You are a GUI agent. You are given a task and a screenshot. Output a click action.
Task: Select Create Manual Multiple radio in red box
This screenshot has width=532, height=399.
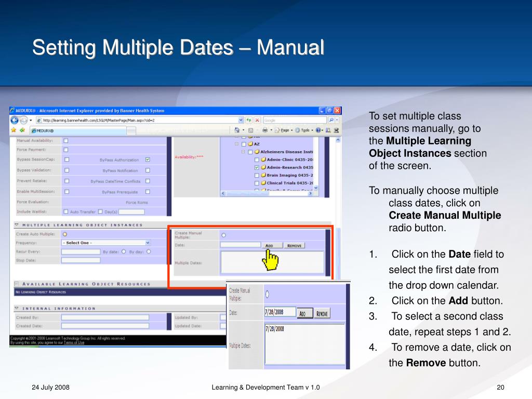tap(223, 235)
